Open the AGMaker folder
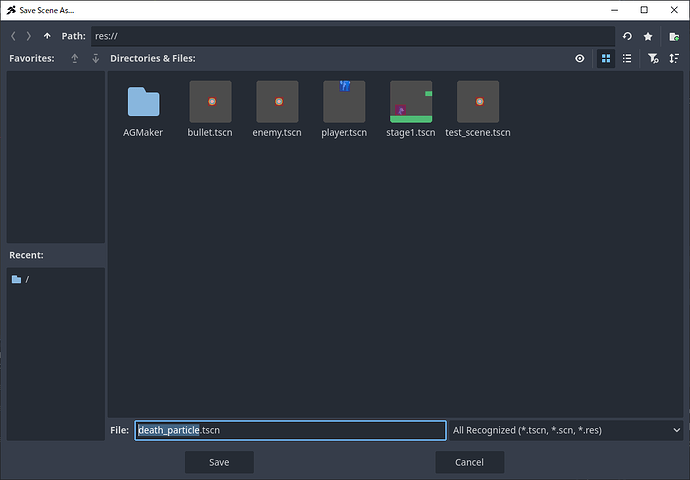 (x=143, y=110)
